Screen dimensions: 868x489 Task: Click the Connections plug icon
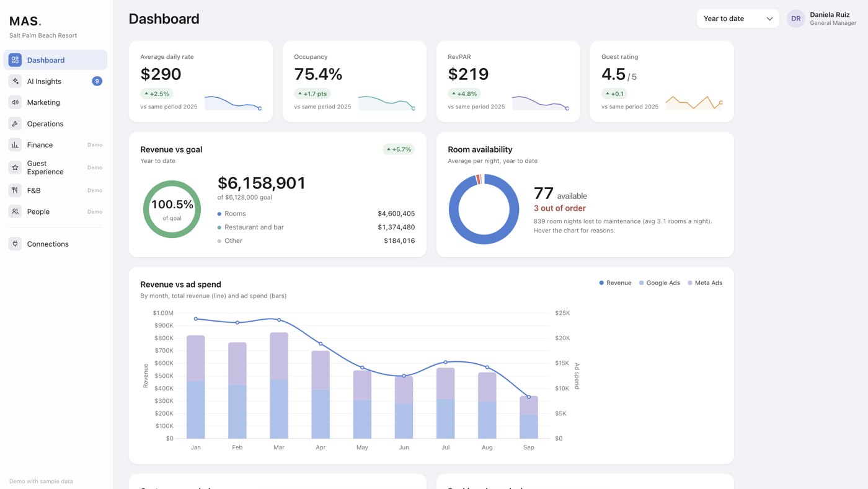click(15, 244)
